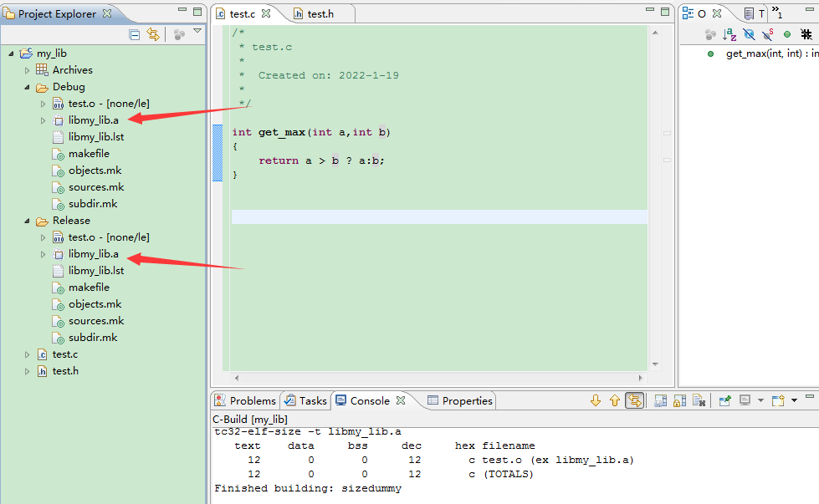This screenshot has height=504, width=819.
Task: Switch to the test.h editor tab
Action: pos(322,13)
